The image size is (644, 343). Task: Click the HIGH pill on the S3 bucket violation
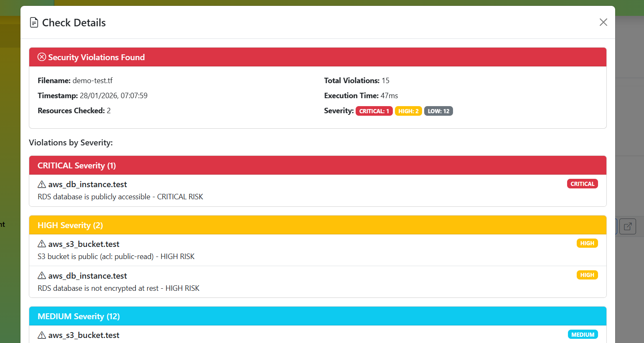point(587,243)
